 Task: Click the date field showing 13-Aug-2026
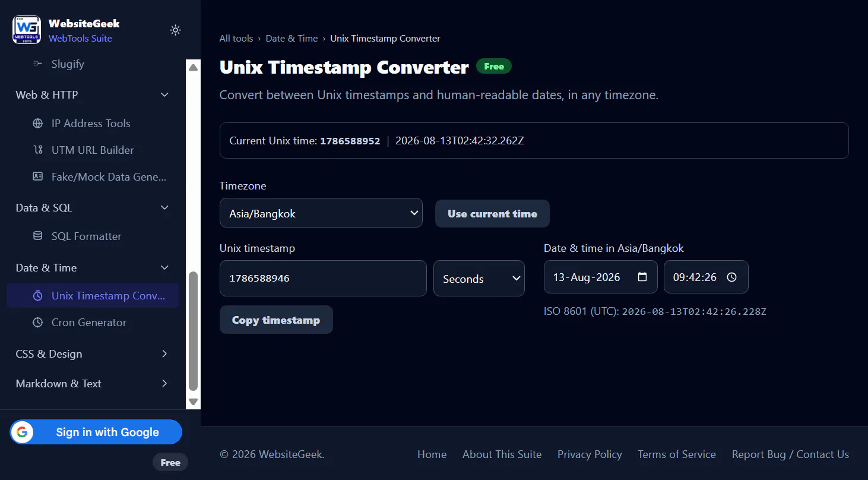[600, 277]
